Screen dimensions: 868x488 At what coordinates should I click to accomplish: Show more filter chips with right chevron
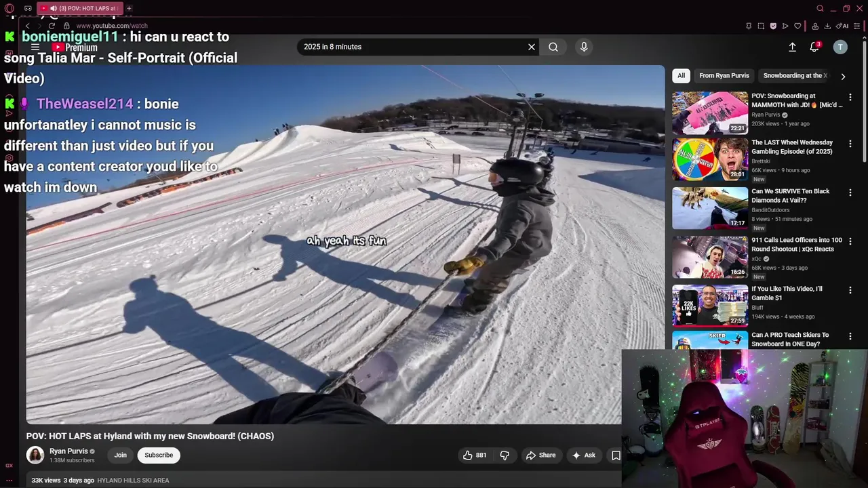(843, 76)
